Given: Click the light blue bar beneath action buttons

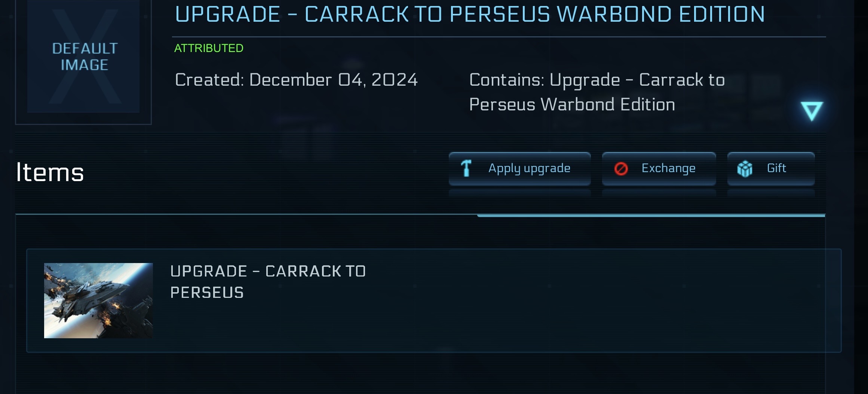Looking at the screenshot, I should (651, 216).
